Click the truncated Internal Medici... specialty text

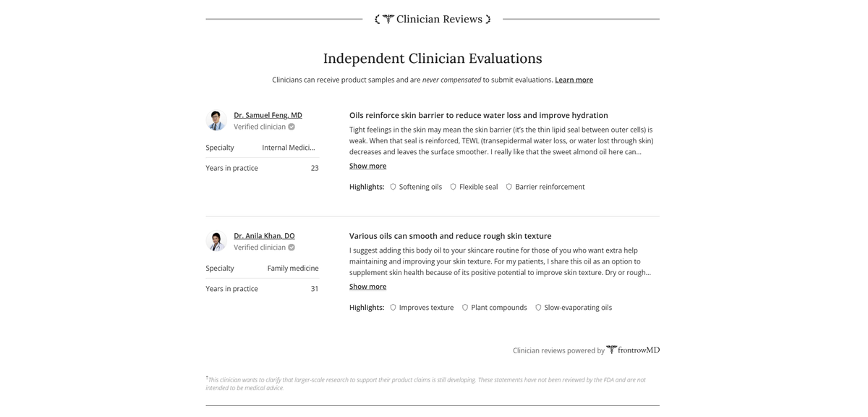pyautogui.click(x=289, y=148)
